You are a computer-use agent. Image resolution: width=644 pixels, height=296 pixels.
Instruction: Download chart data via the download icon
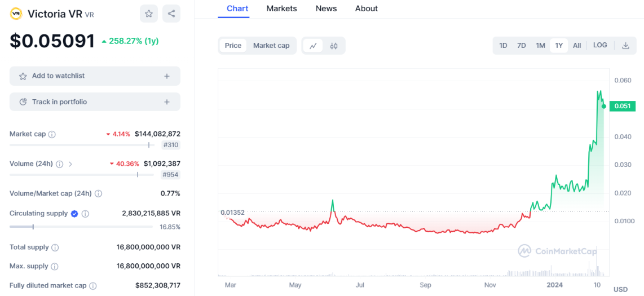click(625, 46)
